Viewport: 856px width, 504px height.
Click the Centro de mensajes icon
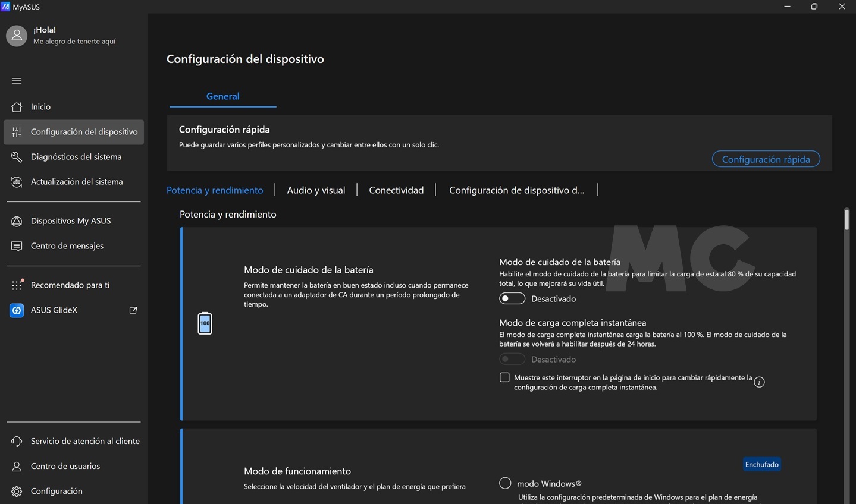(17, 246)
